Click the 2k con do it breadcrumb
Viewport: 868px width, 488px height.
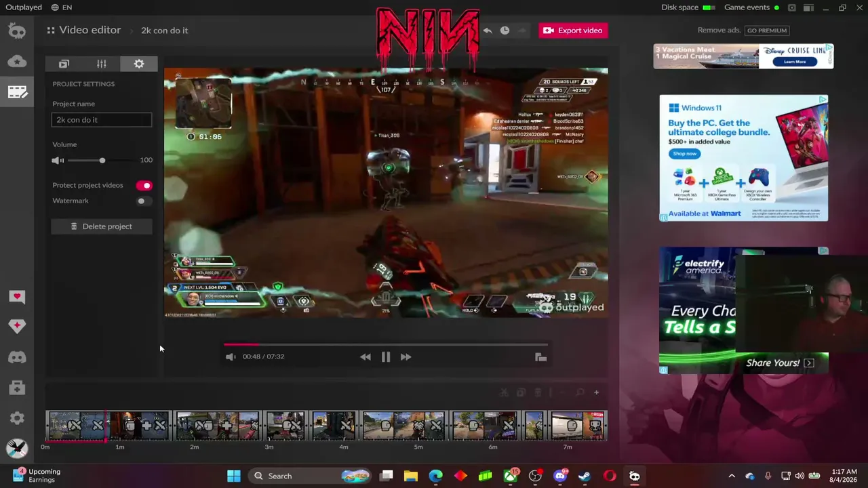165,30
